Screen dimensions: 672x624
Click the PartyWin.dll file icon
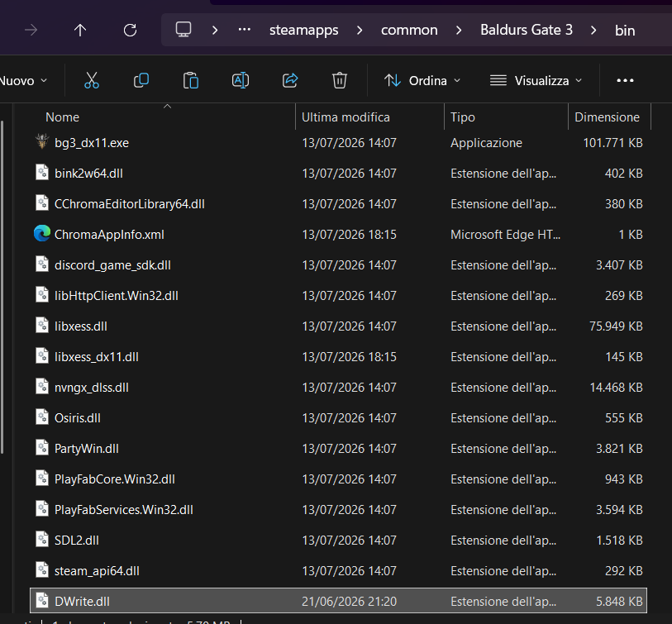[x=42, y=447]
